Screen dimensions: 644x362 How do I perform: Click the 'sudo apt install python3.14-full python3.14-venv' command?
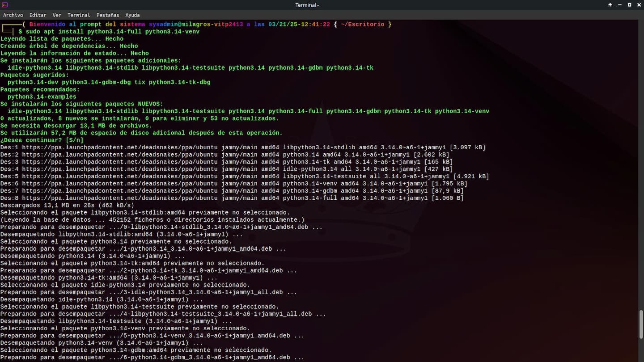point(113,31)
